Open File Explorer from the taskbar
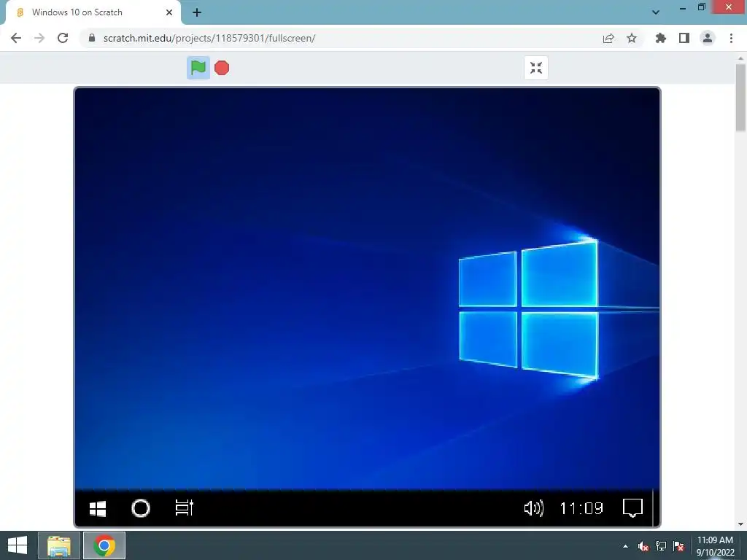The height and width of the screenshot is (560, 747). (59, 545)
